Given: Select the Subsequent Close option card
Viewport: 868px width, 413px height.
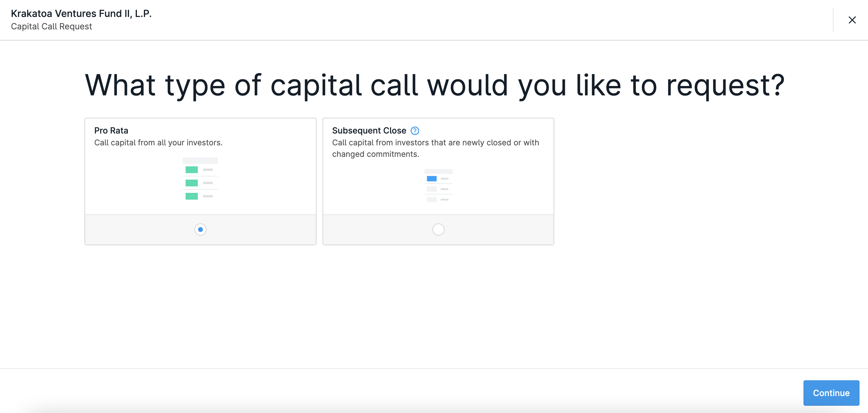Looking at the screenshot, I should [x=438, y=181].
